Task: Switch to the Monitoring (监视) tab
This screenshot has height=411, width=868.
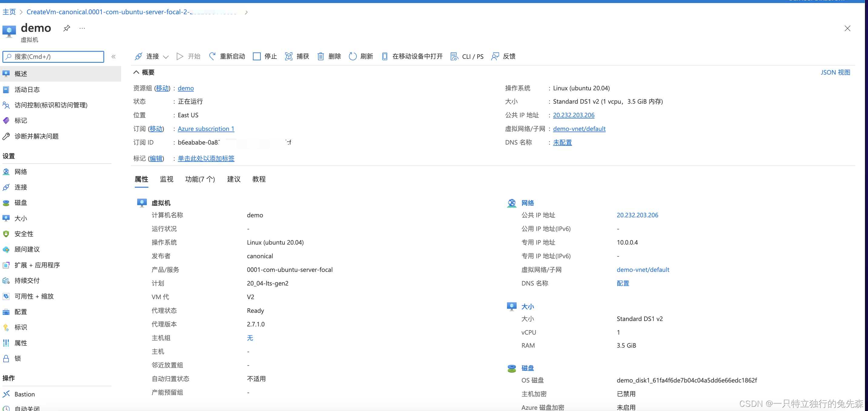Action: click(x=167, y=179)
